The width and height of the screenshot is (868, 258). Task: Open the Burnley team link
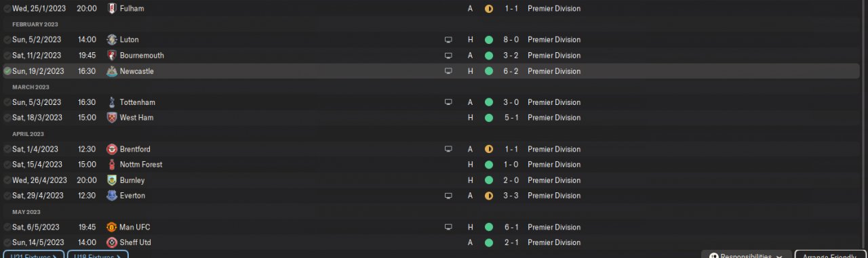(132, 180)
